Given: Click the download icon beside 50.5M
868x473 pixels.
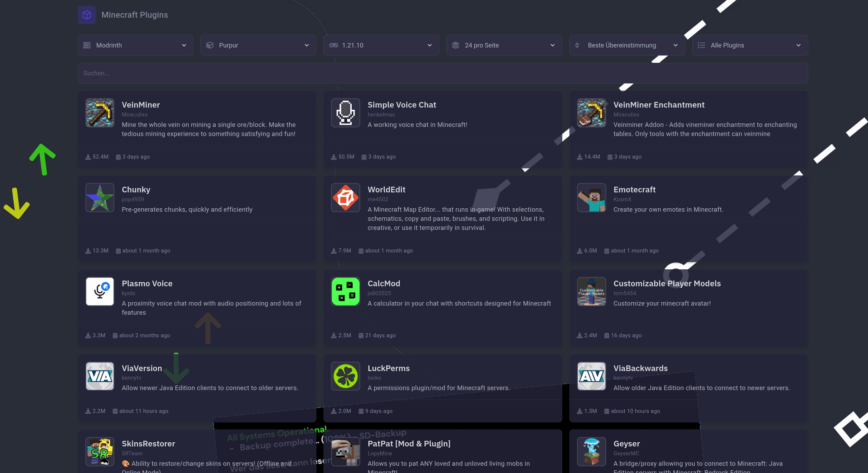Looking at the screenshot, I should point(334,157).
